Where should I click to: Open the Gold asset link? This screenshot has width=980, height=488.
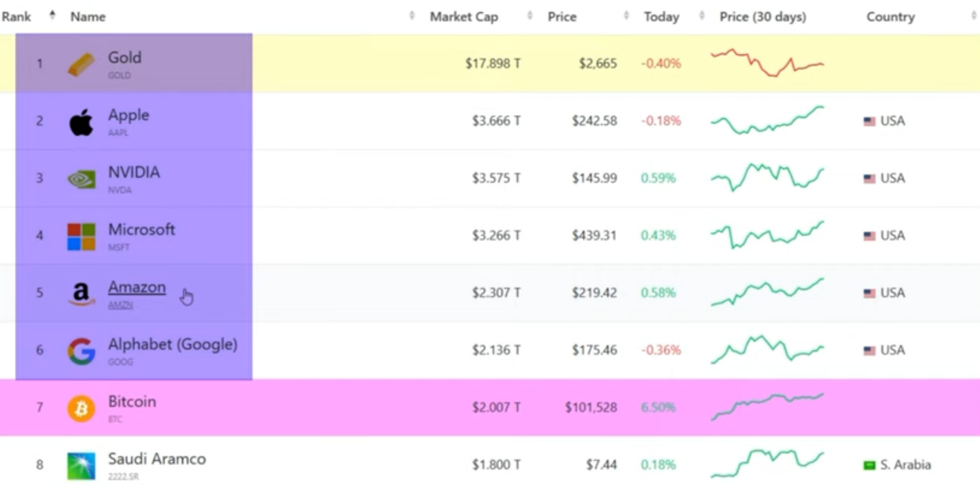click(125, 57)
